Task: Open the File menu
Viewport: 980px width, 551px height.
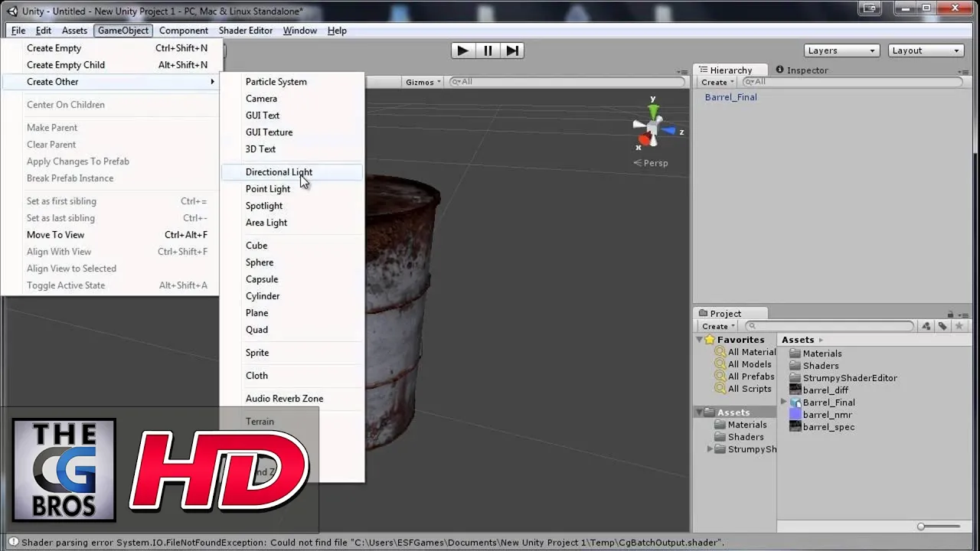Action: coord(18,31)
